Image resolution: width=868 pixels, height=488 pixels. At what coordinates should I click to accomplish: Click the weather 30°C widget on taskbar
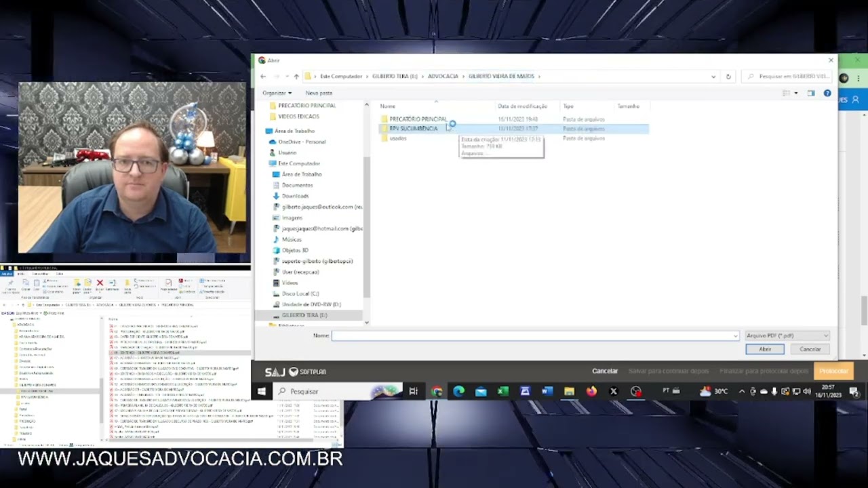[x=714, y=391]
